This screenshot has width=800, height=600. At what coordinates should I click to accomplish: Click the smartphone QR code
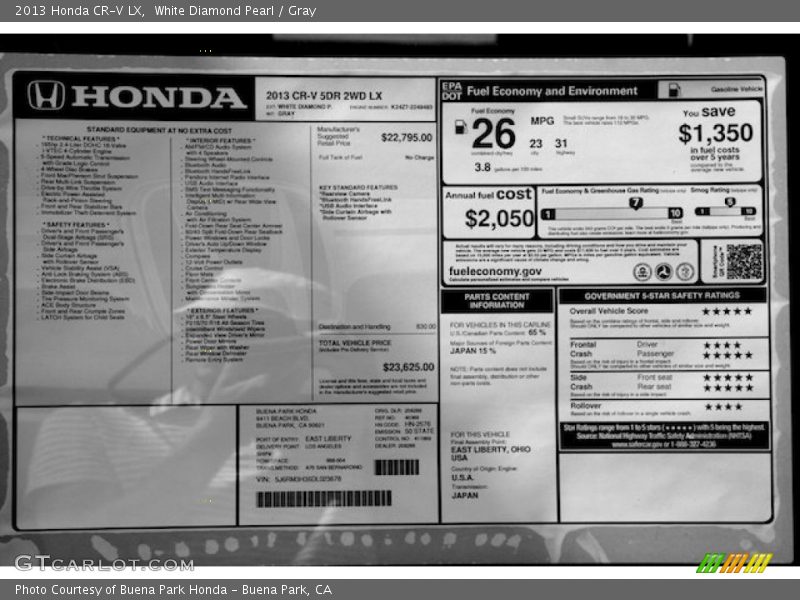click(743, 260)
